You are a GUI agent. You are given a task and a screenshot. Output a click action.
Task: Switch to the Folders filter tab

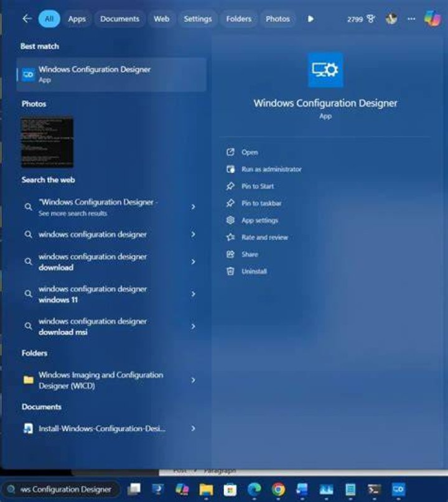(239, 19)
